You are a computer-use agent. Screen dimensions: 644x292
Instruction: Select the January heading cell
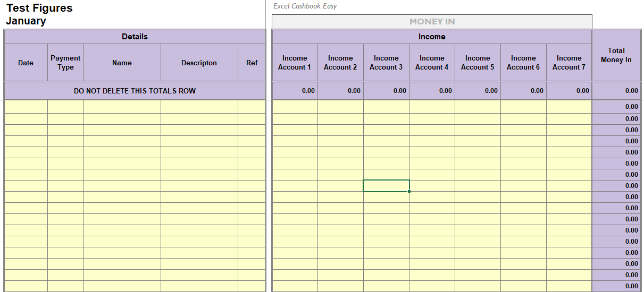[x=26, y=21]
